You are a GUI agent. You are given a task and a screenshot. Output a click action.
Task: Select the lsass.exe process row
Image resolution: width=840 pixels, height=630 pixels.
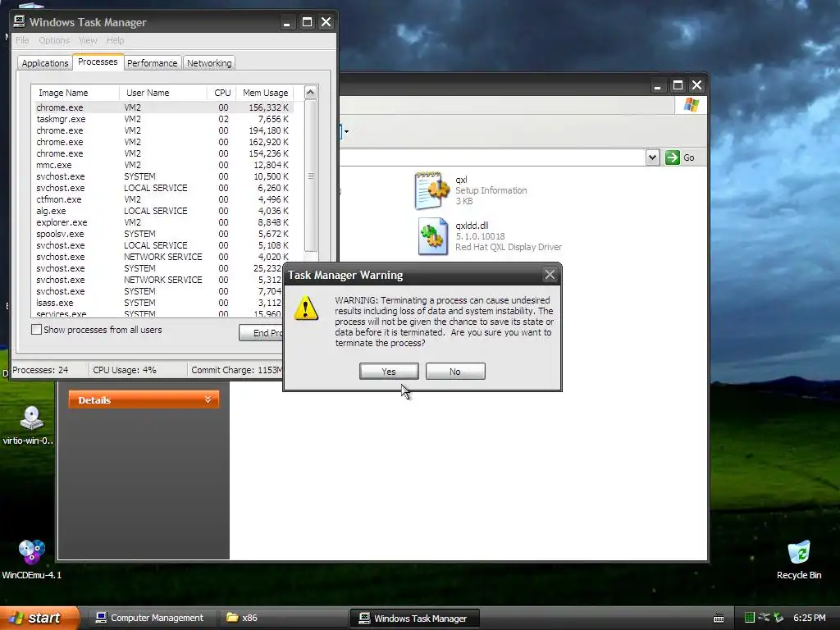coord(158,303)
